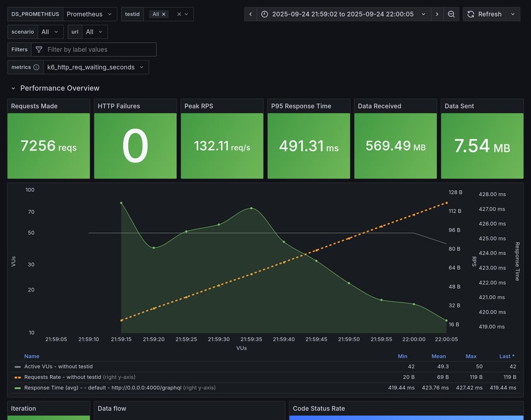Remove the 'All' chip from testid

(x=164, y=14)
